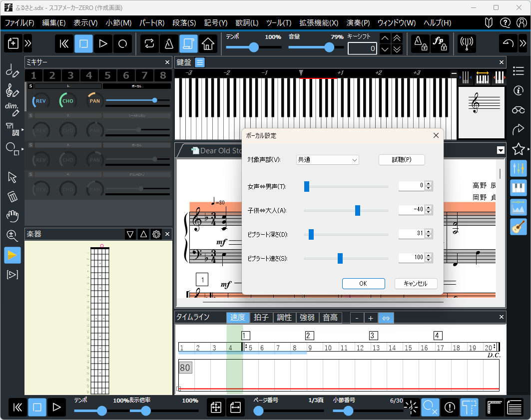
Task: Toggle loop repeat playback icon
Action: tap(149, 43)
